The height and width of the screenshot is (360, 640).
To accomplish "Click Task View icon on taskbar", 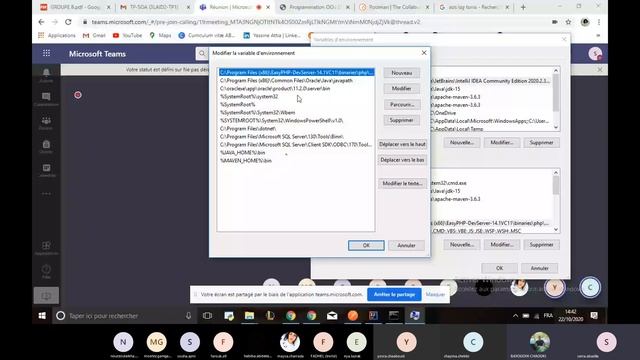I will tap(207, 316).
